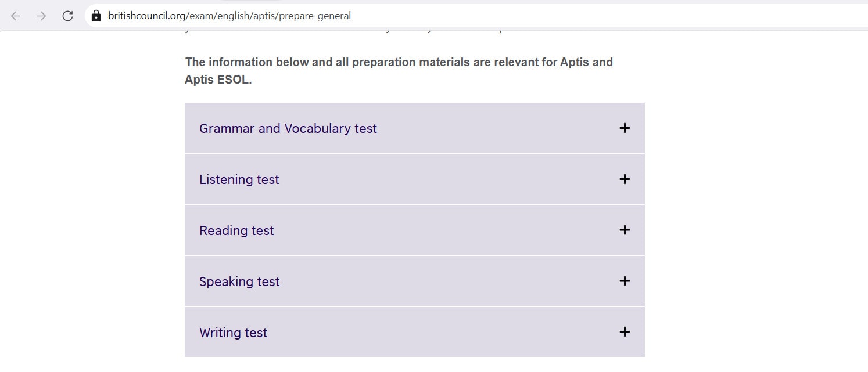Expand the Grammar and Vocabulary test section
This screenshot has width=868, height=372.
288,129
